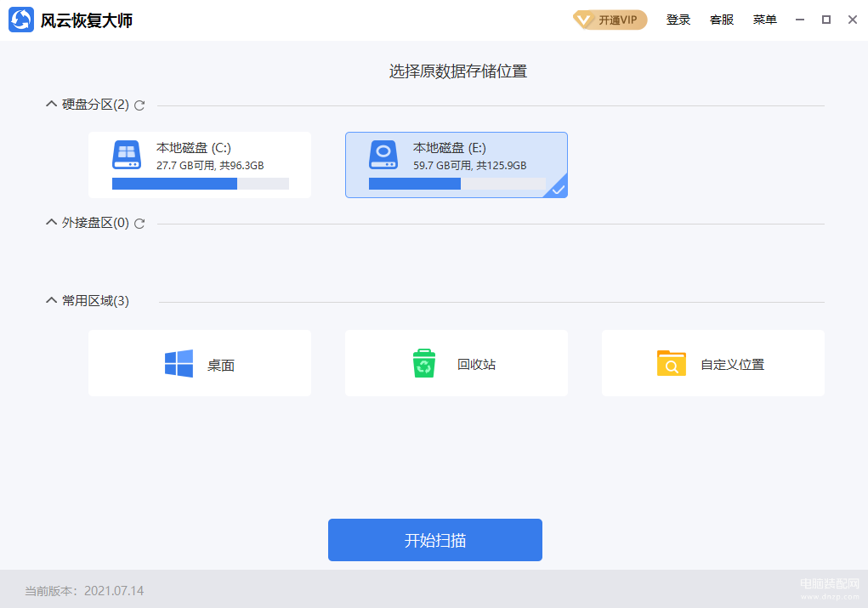Click the text 27.7 GB可用, 共96.3GB
Image resolution: width=868 pixels, height=608 pixels.
210,166
